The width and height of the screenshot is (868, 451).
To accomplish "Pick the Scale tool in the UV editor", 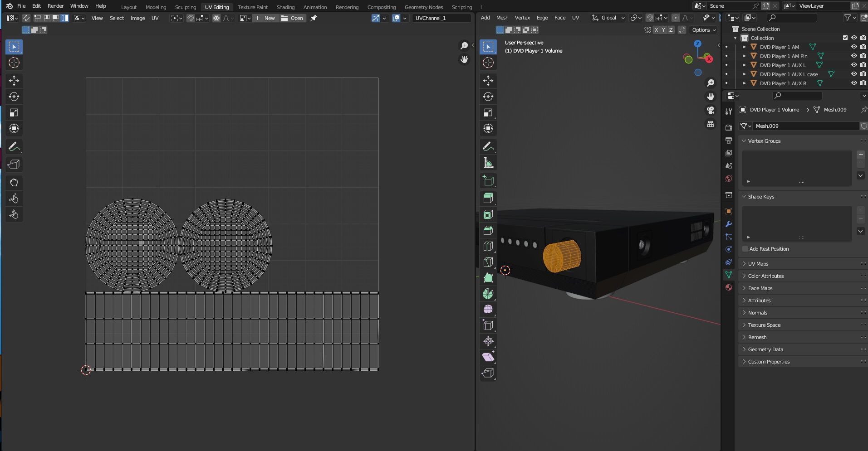I will [x=14, y=112].
